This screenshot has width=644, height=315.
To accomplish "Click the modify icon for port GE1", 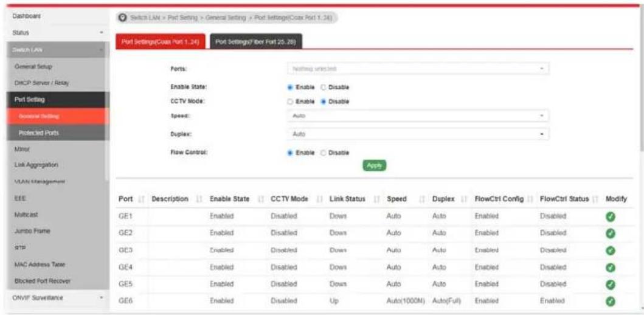I will point(611,217).
